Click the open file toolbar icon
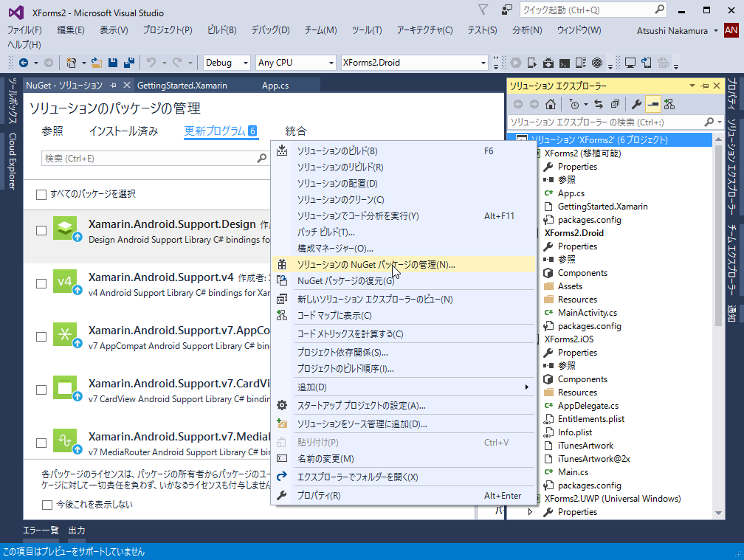 (97, 63)
